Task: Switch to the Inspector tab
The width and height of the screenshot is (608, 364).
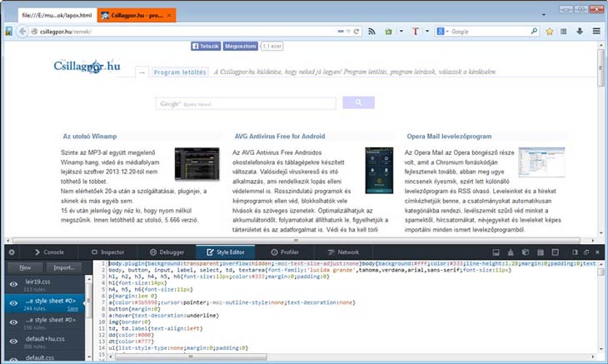Action: coord(108,252)
